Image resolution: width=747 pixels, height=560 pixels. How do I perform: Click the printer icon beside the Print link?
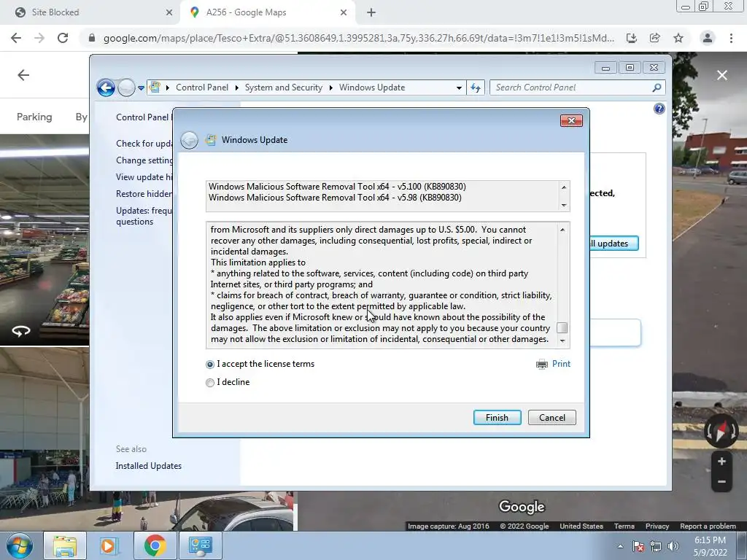click(542, 365)
